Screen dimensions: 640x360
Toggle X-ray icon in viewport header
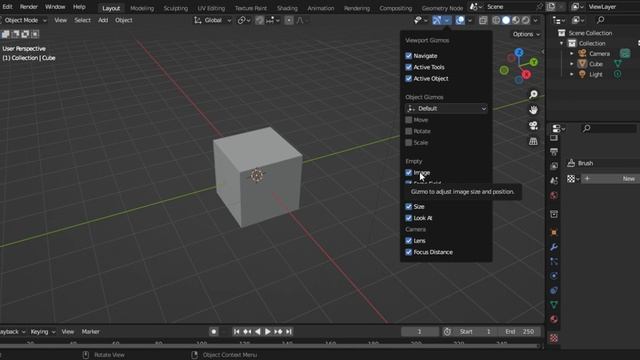point(483,20)
